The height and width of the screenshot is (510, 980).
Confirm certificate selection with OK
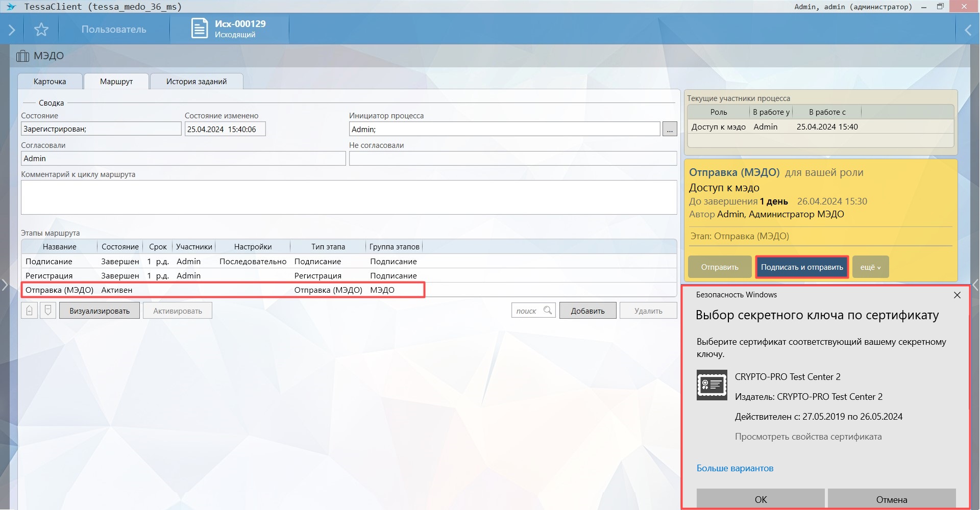coord(761,499)
